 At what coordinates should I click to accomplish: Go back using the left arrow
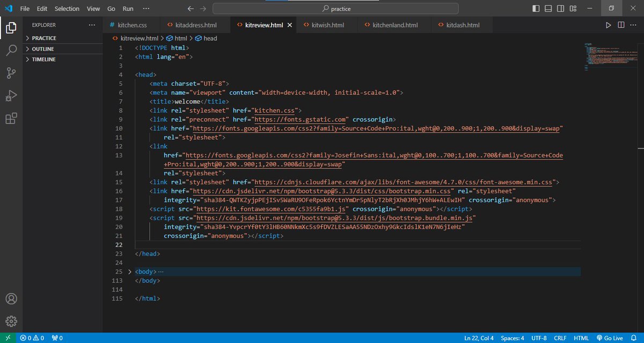191,9
